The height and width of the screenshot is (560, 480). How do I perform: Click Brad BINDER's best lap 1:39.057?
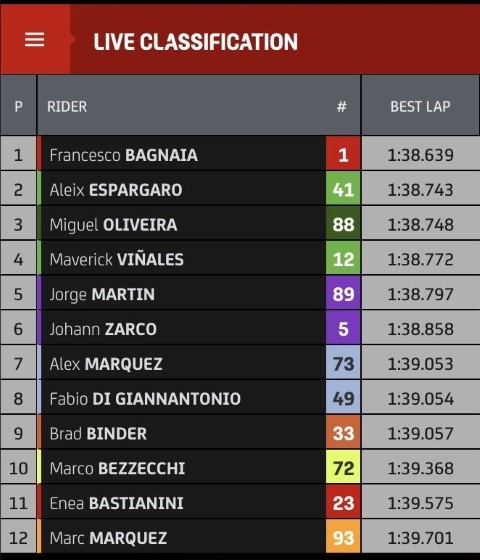coord(420,433)
